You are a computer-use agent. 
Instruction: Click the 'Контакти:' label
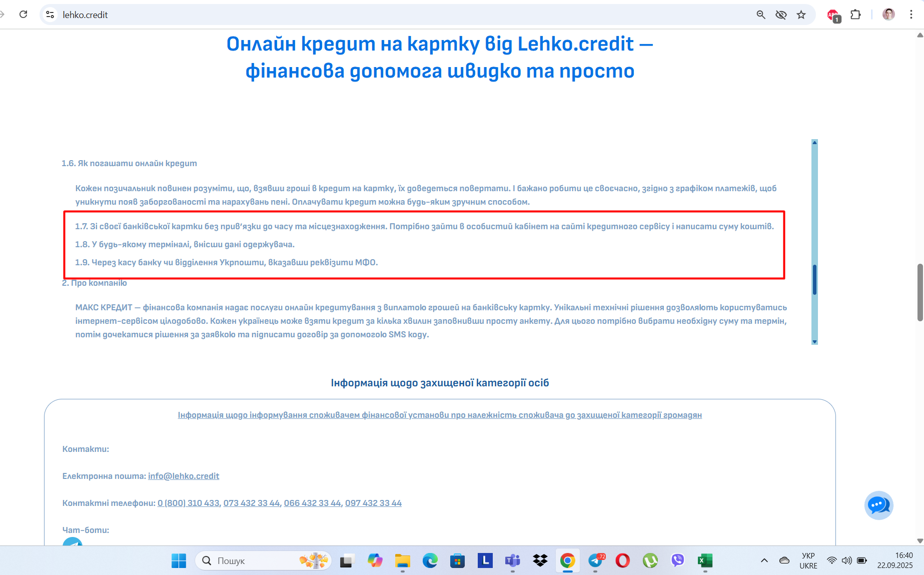click(86, 449)
